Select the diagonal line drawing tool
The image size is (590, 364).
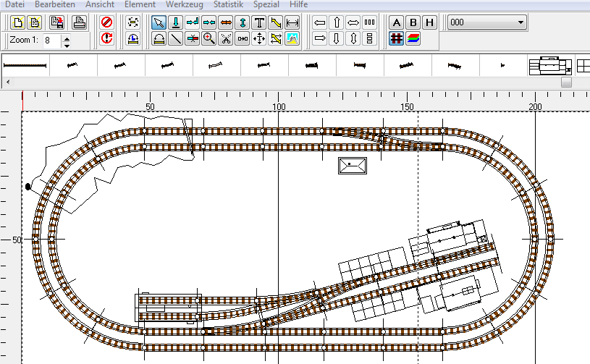[176, 38]
